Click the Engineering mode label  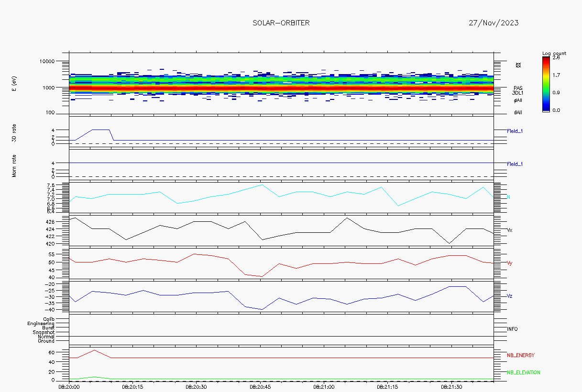point(41,324)
